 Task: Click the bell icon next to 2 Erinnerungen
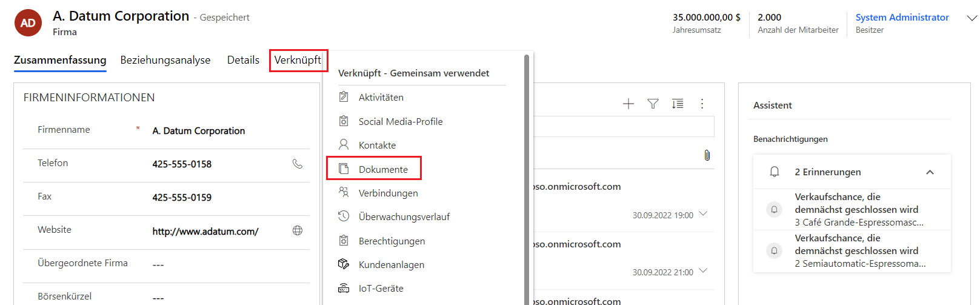tap(775, 172)
